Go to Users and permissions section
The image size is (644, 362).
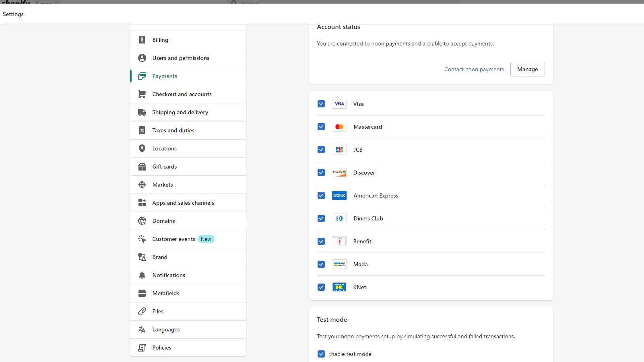181,58
